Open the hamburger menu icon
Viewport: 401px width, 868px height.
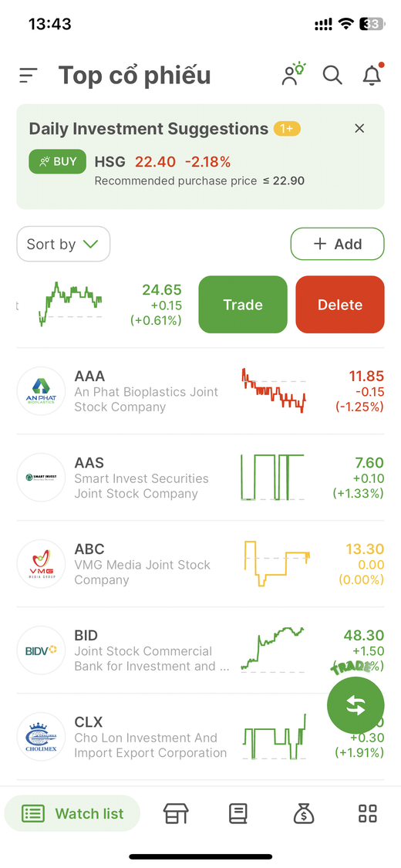29,76
